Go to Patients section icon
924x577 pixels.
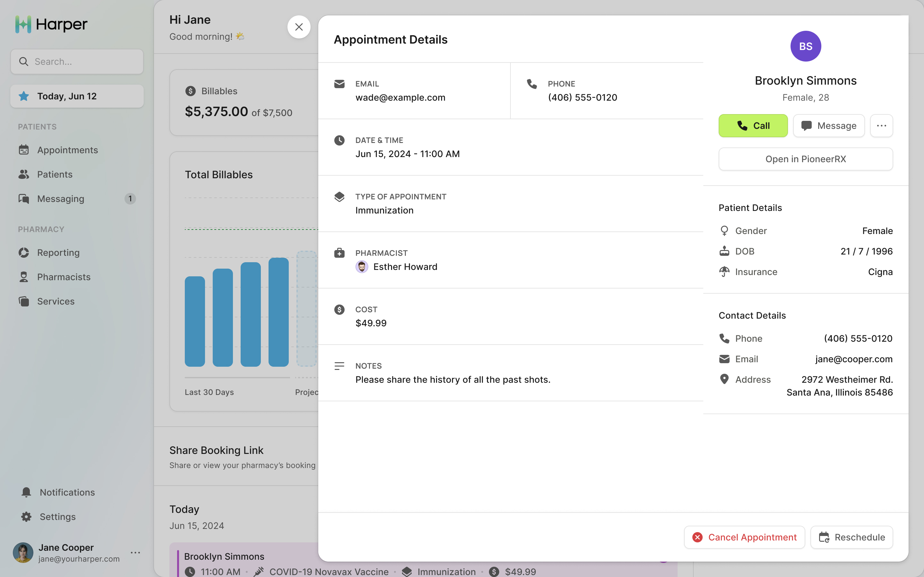pos(24,174)
